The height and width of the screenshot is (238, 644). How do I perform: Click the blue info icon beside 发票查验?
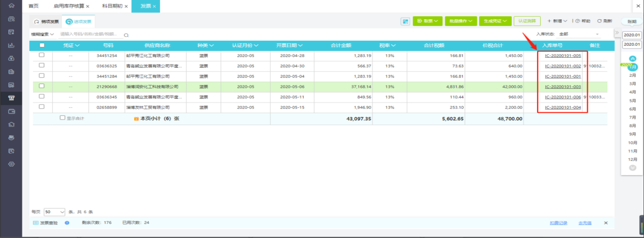click(x=67, y=223)
